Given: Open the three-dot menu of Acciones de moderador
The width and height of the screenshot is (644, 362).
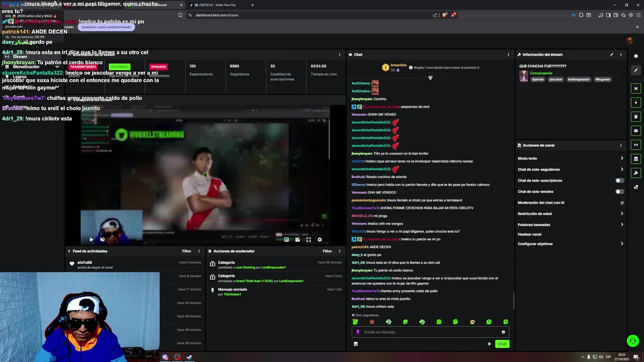Looking at the screenshot, I should tap(340, 251).
